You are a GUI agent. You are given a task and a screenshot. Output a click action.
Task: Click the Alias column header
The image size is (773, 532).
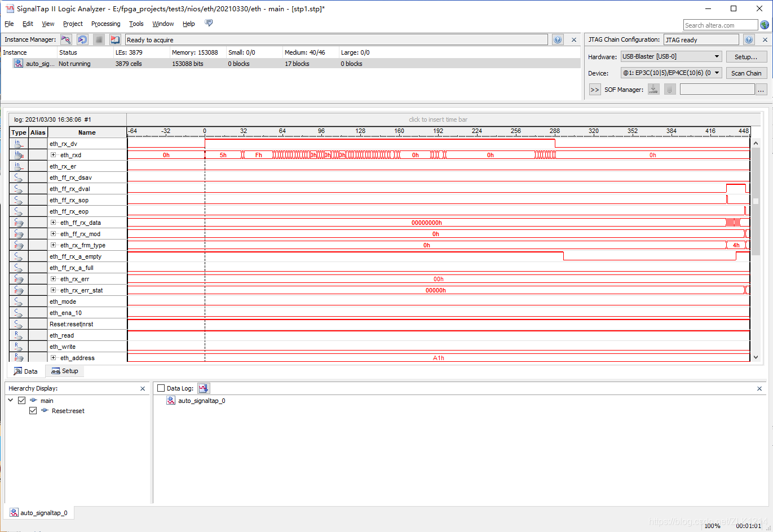[x=38, y=132]
